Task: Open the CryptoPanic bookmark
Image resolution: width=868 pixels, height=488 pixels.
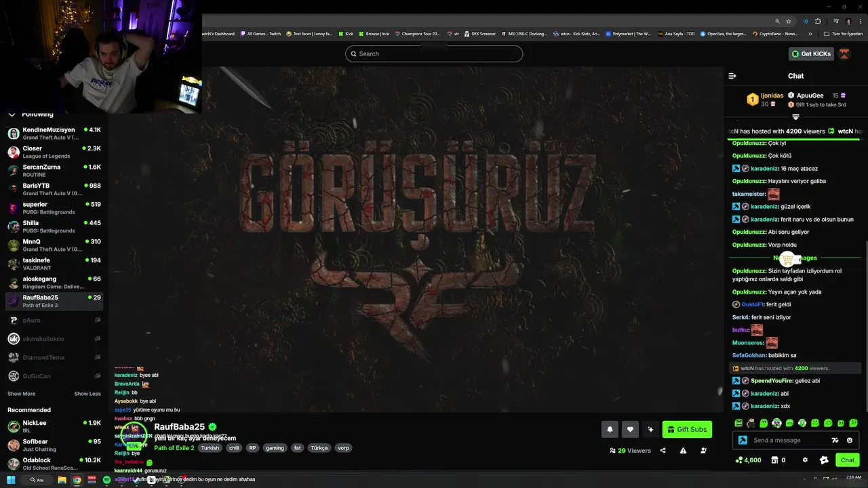Action: pos(775,33)
